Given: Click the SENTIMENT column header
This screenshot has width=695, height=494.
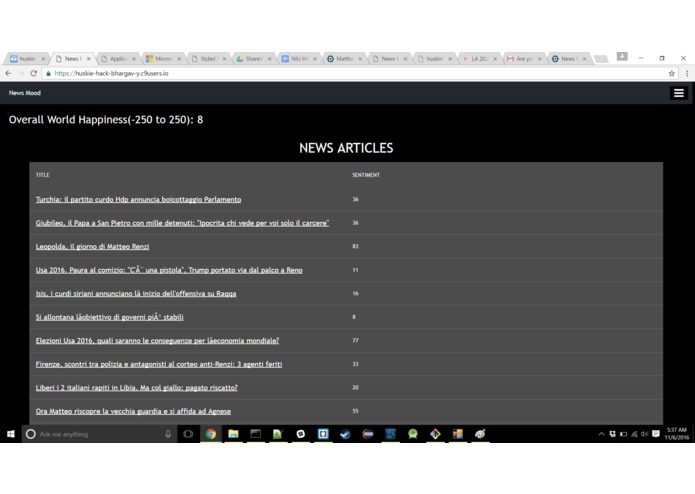Looking at the screenshot, I should click(366, 175).
